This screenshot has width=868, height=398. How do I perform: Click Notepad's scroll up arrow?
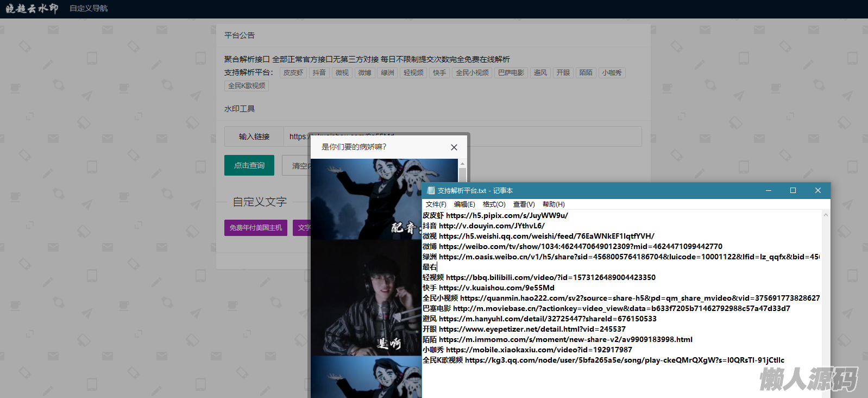pyautogui.click(x=826, y=215)
